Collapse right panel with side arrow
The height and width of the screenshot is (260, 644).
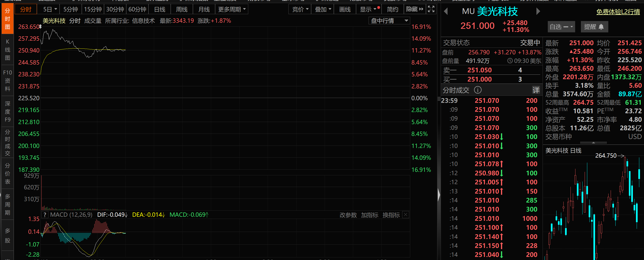click(x=439, y=195)
